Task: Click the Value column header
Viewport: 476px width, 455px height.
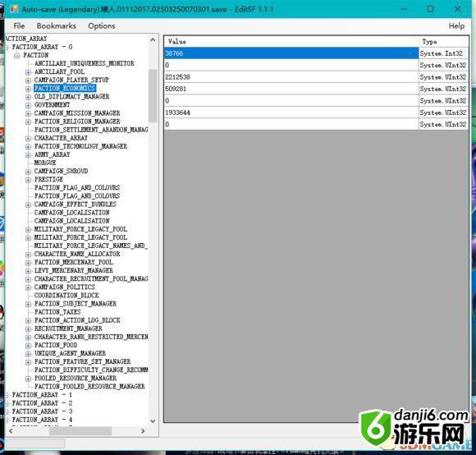Action: pyautogui.click(x=291, y=42)
